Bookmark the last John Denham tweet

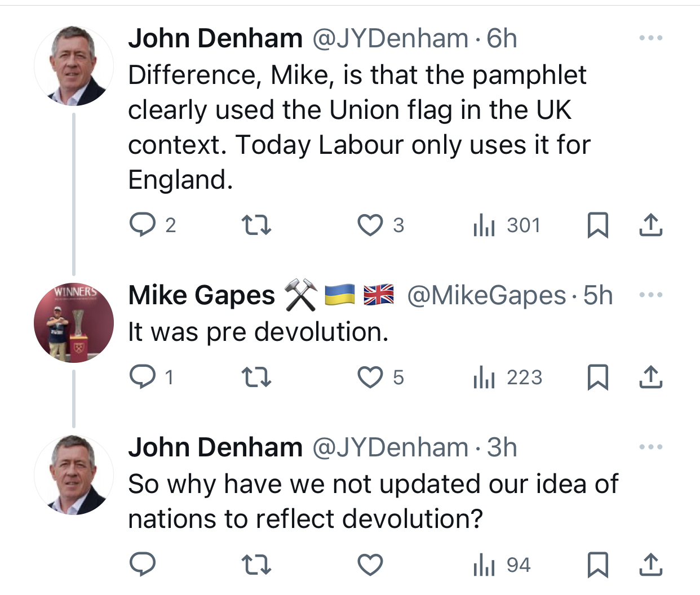coord(597,565)
